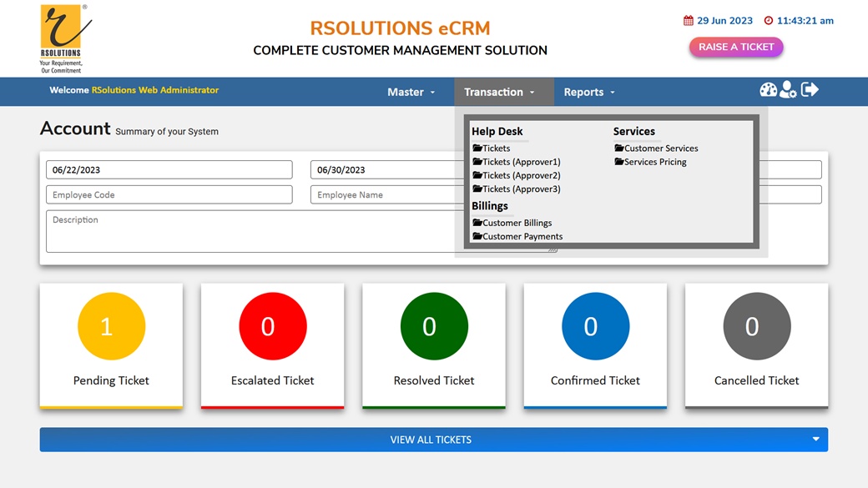Image resolution: width=868 pixels, height=488 pixels.
Task: Expand the Reports dropdown menu
Action: [589, 92]
